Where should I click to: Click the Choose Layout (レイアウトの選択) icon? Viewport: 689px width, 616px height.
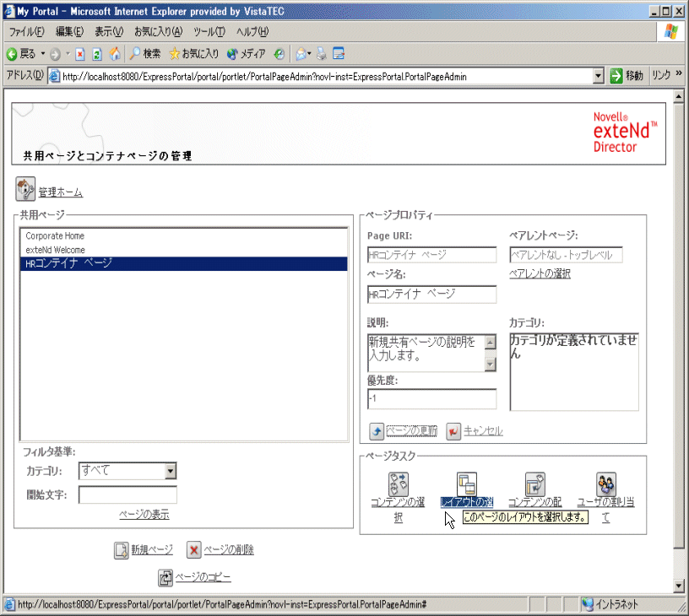[467, 484]
